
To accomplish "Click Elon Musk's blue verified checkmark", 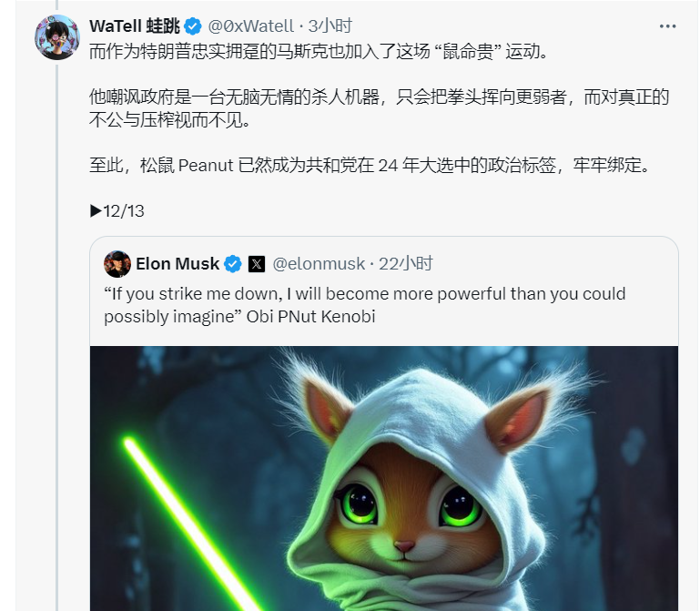I will (x=233, y=264).
